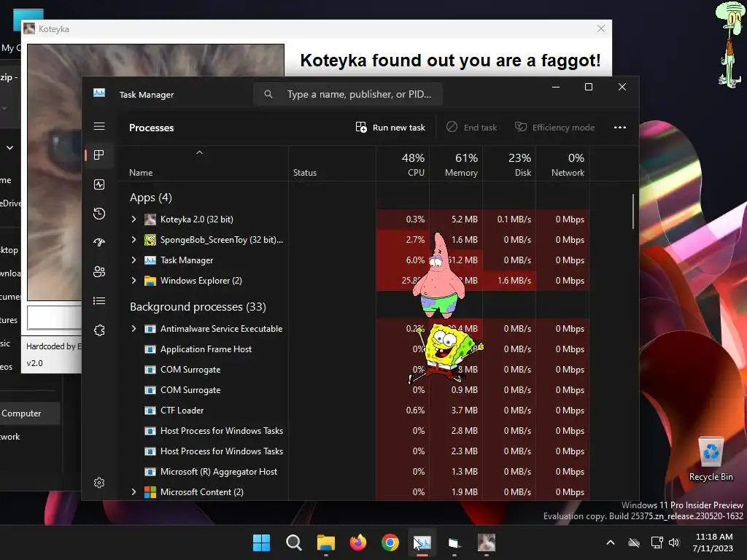
Task: Open the Users page icon in sidebar
Action: click(x=99, y=271)
